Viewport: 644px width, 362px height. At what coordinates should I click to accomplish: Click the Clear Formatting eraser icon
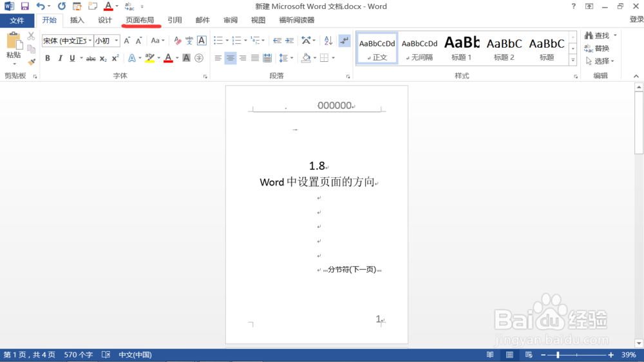pos(178,41)
